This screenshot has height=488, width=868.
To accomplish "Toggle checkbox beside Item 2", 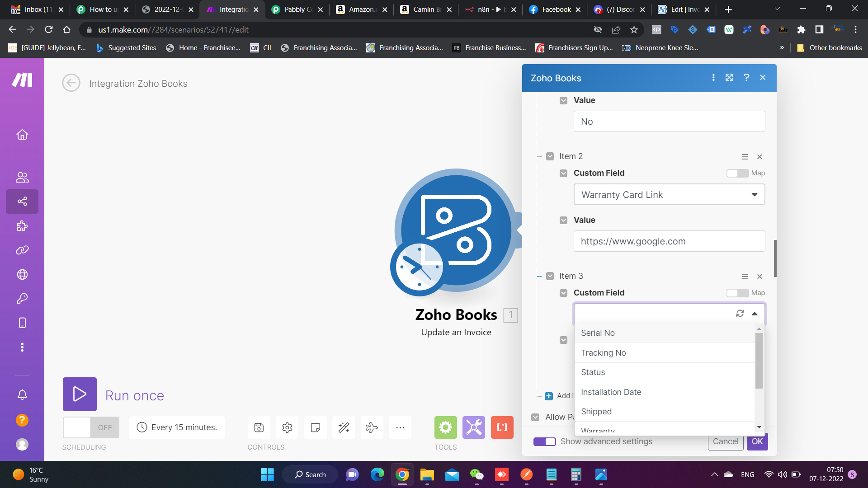I will point(550,156).
